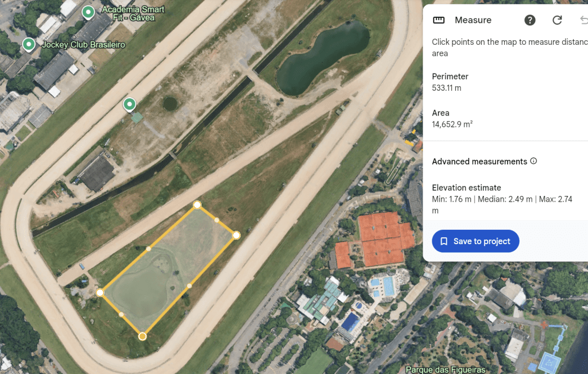Click the Parque das Figueiras label
This screenshot has width=588, height=374.
pos(445,370)
